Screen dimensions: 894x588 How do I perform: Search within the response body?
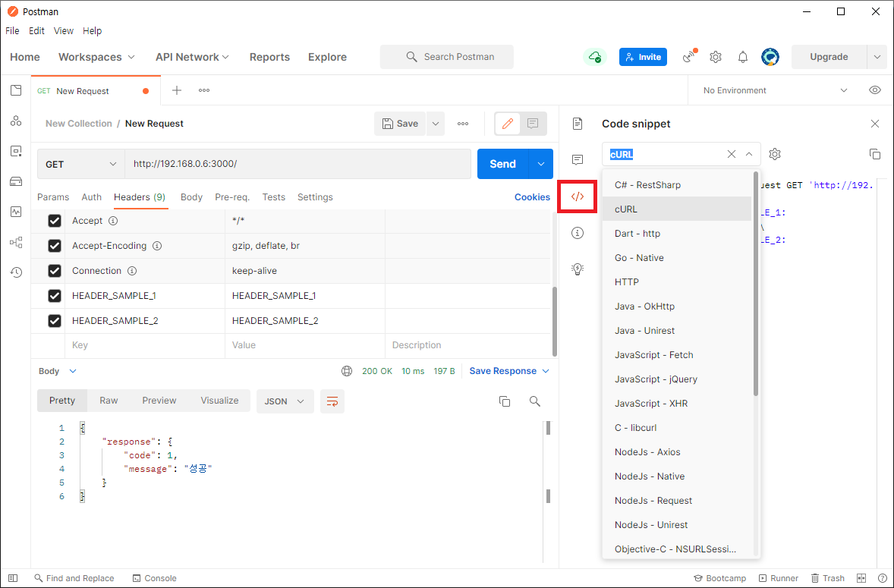click(535, 401)
